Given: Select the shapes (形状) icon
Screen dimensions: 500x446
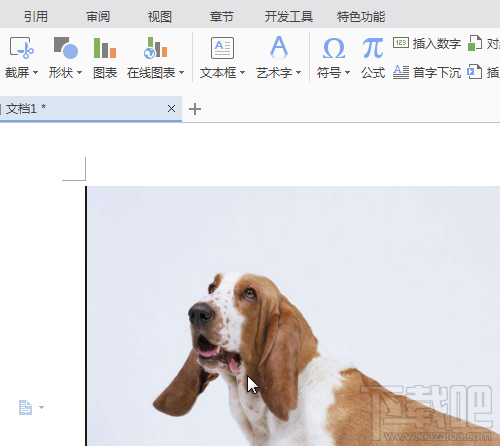Looking at the screenshot, I should tap(66, 48).
